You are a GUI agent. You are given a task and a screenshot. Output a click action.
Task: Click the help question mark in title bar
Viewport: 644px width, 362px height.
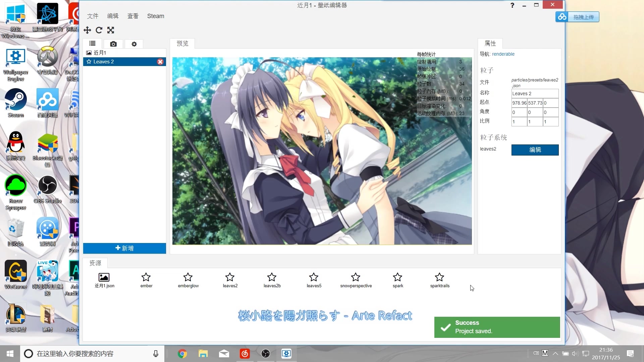(x=512, y=5)
